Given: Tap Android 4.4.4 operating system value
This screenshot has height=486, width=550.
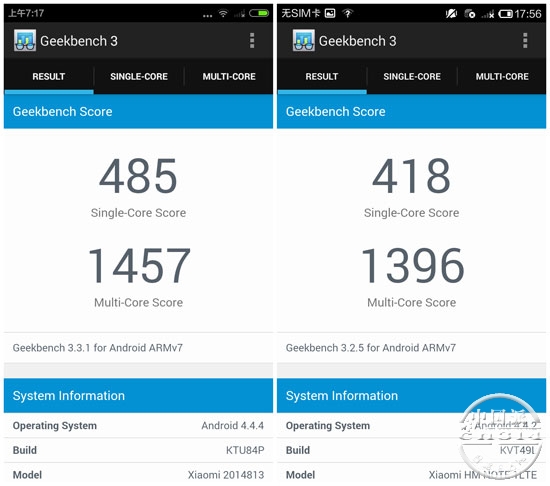Looking at the screenshot, I should pos(233,426).
